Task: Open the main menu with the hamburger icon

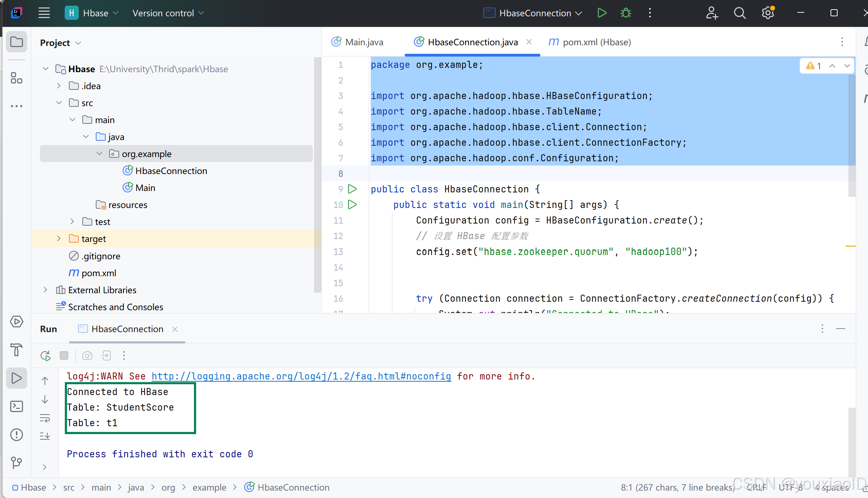Action: pyautogui.click(x=44, y=13)
